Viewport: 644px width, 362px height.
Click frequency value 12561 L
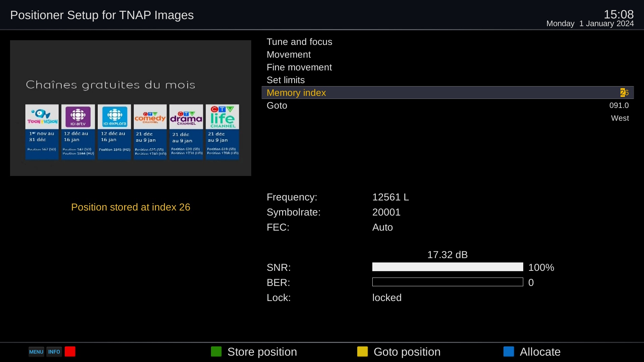pyautogui.click(x=390, y=197)
